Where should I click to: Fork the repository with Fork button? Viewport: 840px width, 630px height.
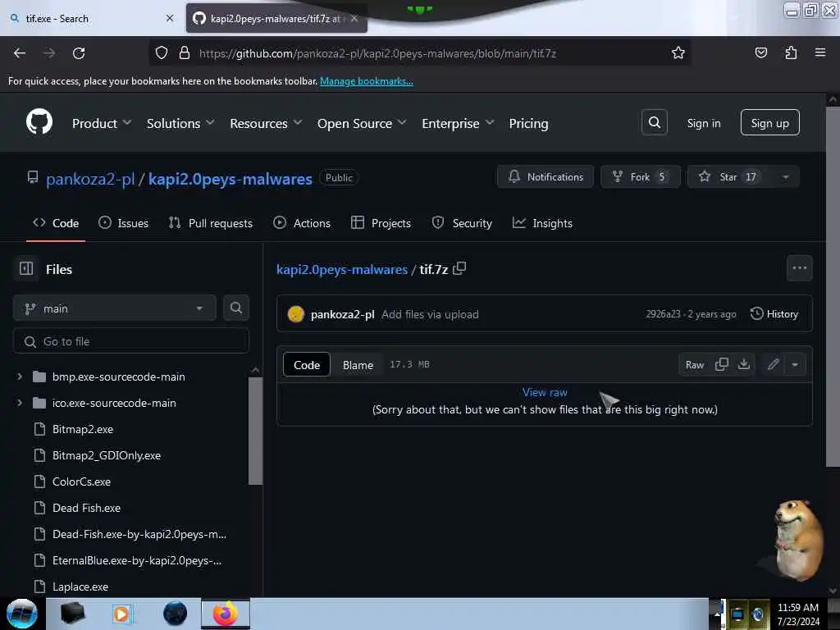coord(640,177)
